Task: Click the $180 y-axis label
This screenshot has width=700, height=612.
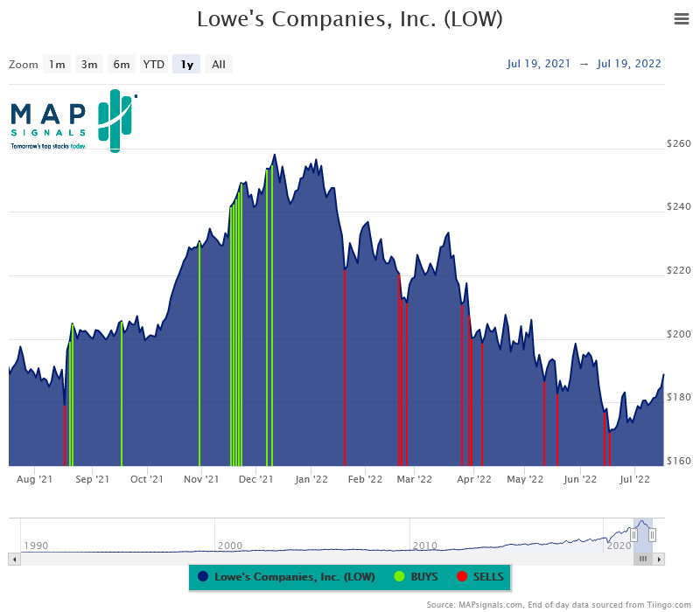Action: (x=679, y=397)
